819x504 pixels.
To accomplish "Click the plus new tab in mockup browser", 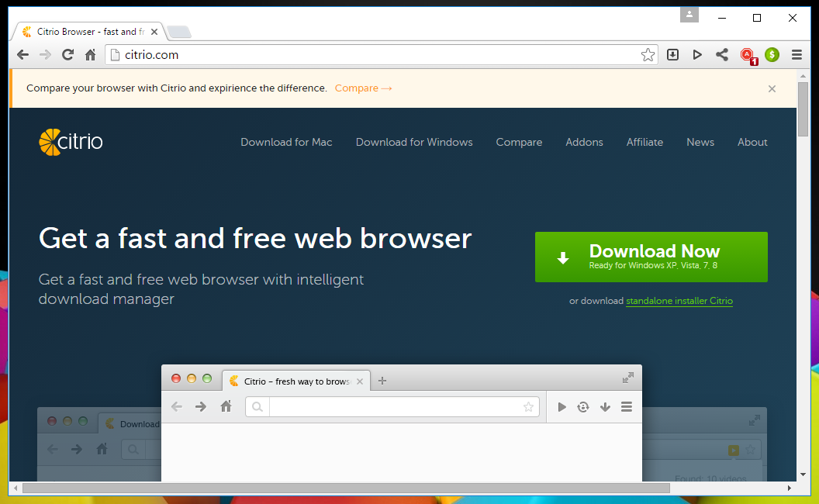I will pos(382,381).
